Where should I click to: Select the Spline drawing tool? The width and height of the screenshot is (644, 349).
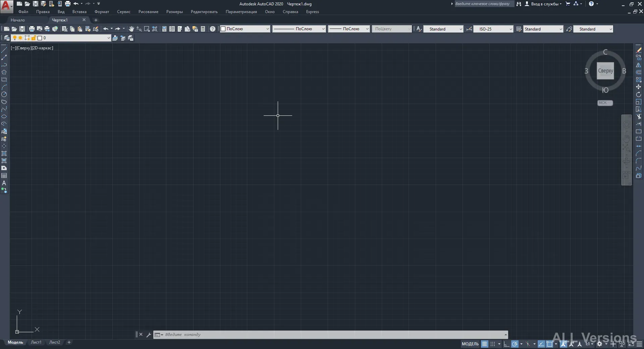4,109
